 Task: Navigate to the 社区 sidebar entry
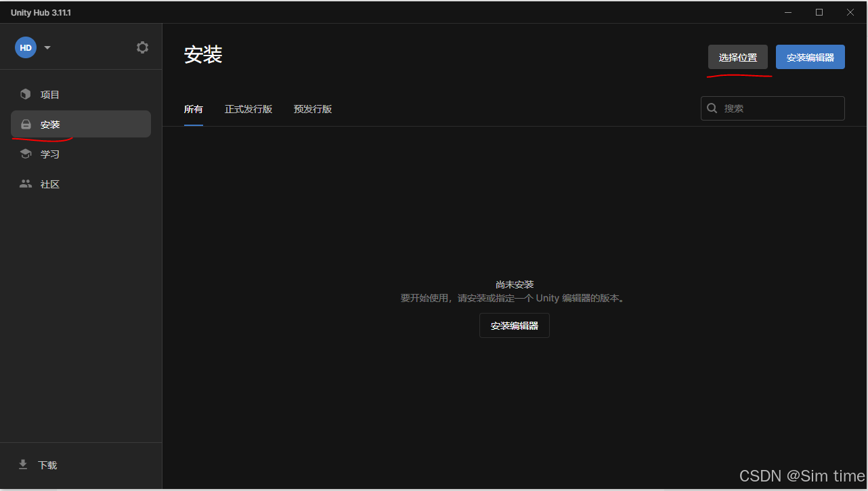[50, 184]
